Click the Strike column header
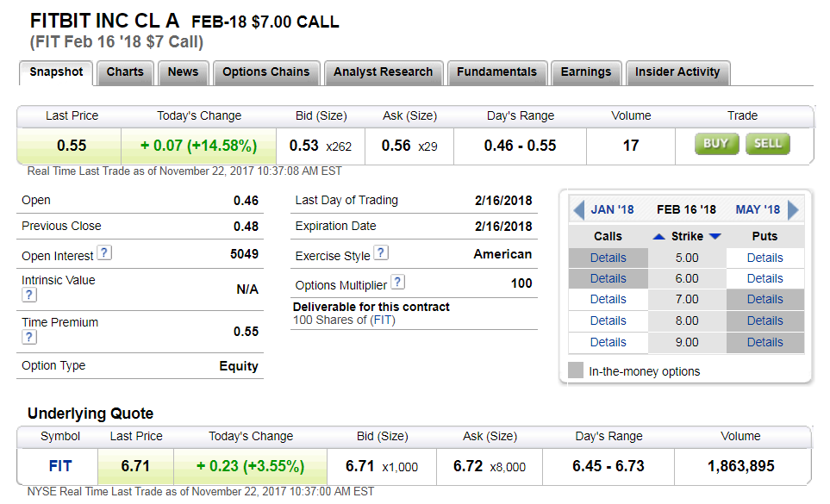The image size is (830, 504). (687, 236)
